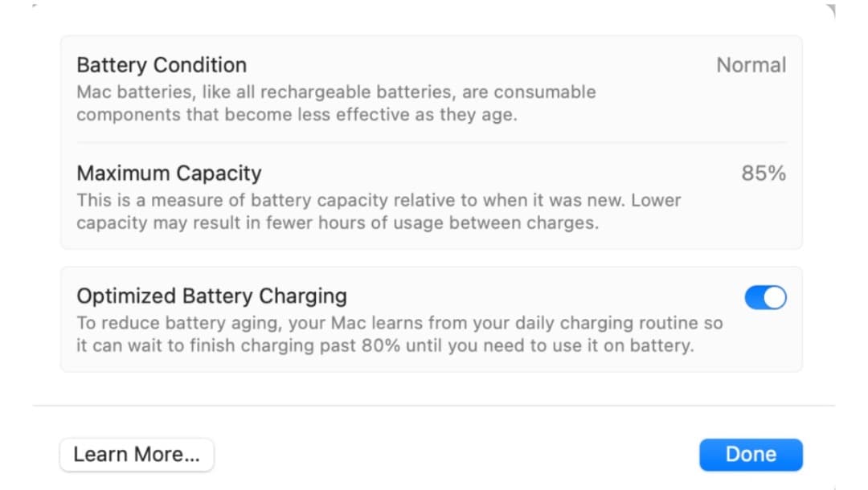Select the Maximum Capacity heading

point(169,174)
